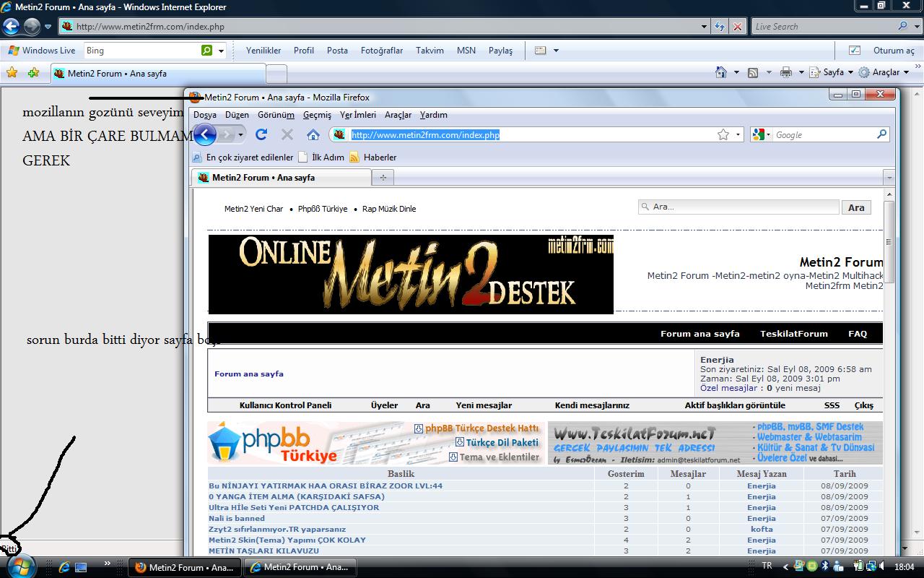Click the FAQ link in the forum
Screen dimensions: 924x578
(858, 334)
